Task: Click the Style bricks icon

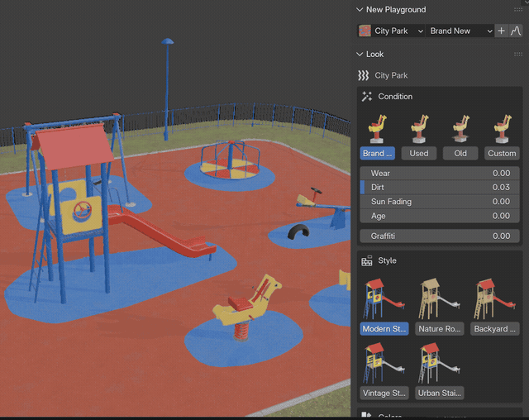Action: click(367, 260)
